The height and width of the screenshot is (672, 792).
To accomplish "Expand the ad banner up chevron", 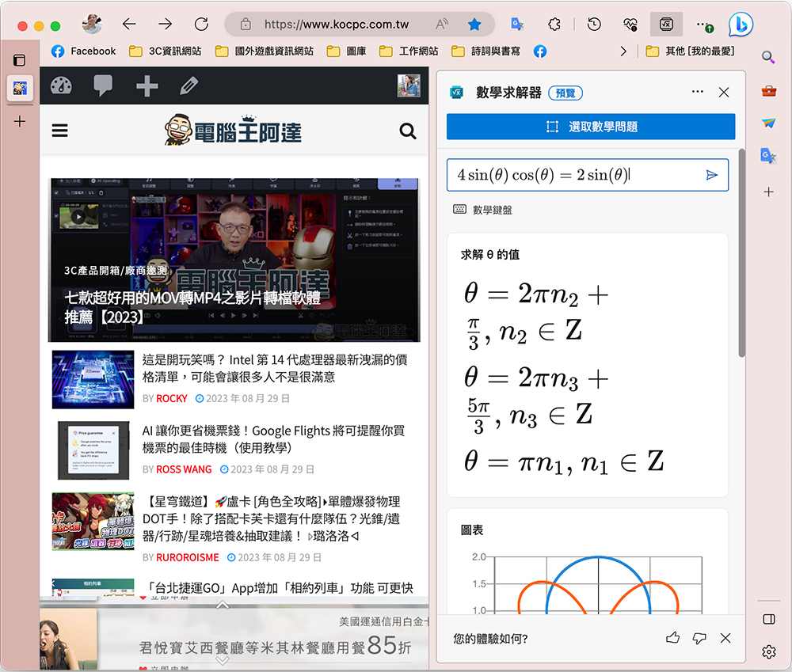I will click(x=223, y=606).
